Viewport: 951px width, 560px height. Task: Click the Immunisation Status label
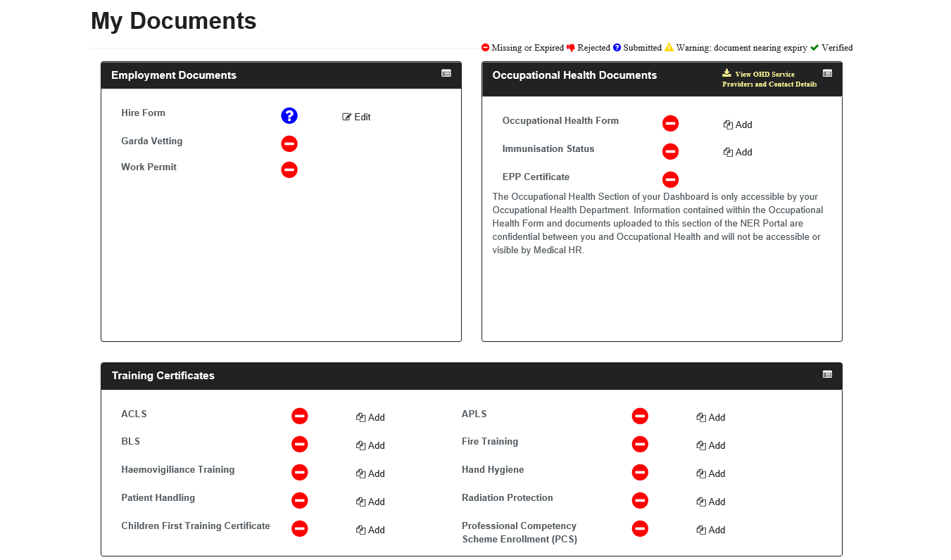[548, 149]
